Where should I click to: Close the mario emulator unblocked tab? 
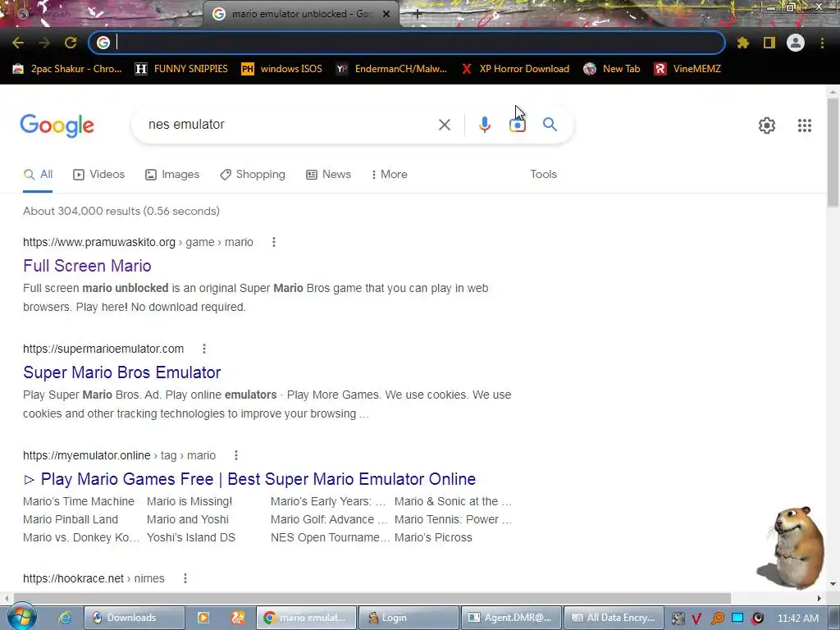[386, 14]
